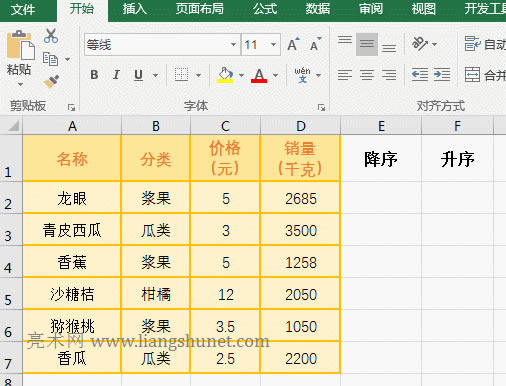This screenshot has width=506, height=386.
Task: Click the merge cells icon
Action: (472, 74)
